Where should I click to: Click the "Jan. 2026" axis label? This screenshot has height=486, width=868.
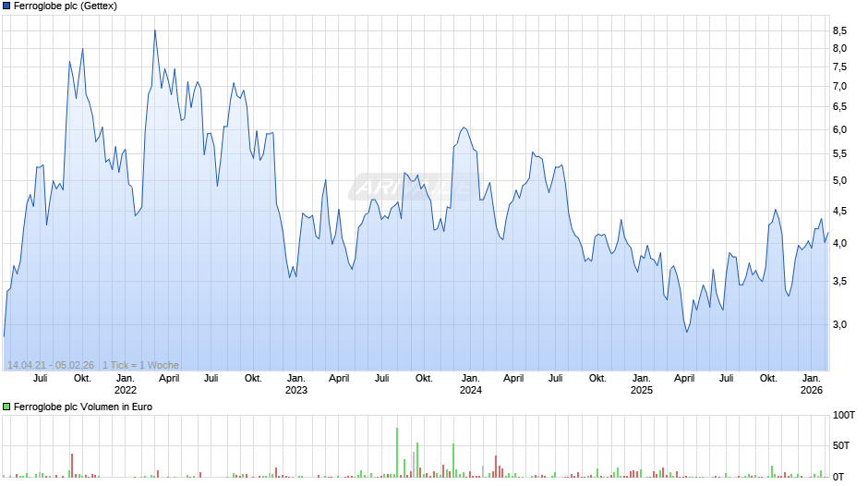(x=812, y=384)
